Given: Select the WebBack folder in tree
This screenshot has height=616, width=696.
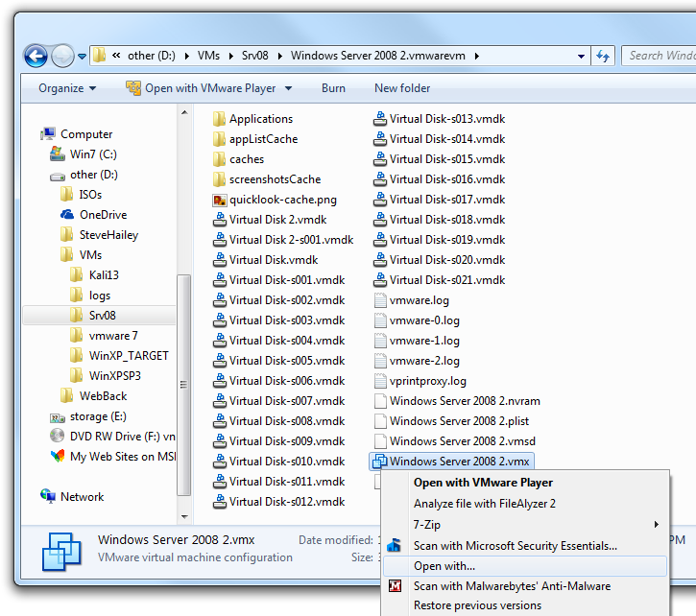Looking at the screenshot, I should pos(66,396).
